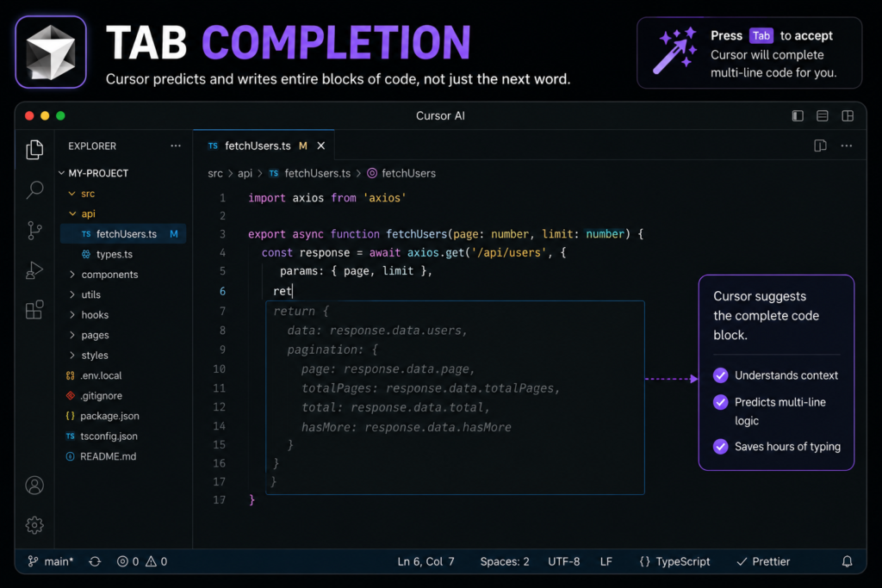Screen dimensions: 882x588
Task: Place cursor after 'ret' on line 6
Action: pyautogui.click(x=293, y=291)
